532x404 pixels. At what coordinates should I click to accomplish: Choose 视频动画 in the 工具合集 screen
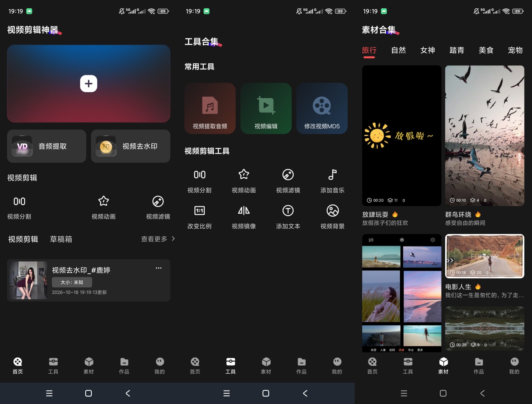[244, 181]
